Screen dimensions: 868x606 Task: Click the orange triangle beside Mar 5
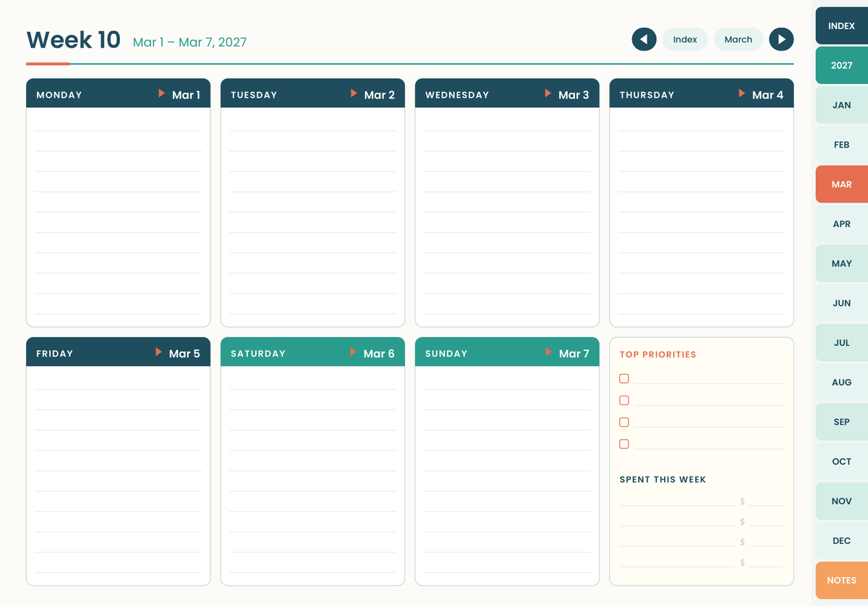tap(158, 352)
